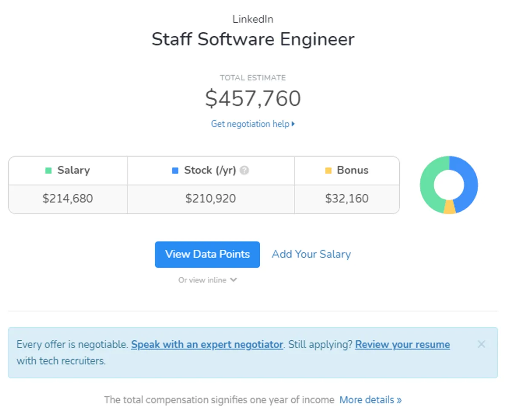
Task: Open the Add Your Salary link
Action: point(311,254)
